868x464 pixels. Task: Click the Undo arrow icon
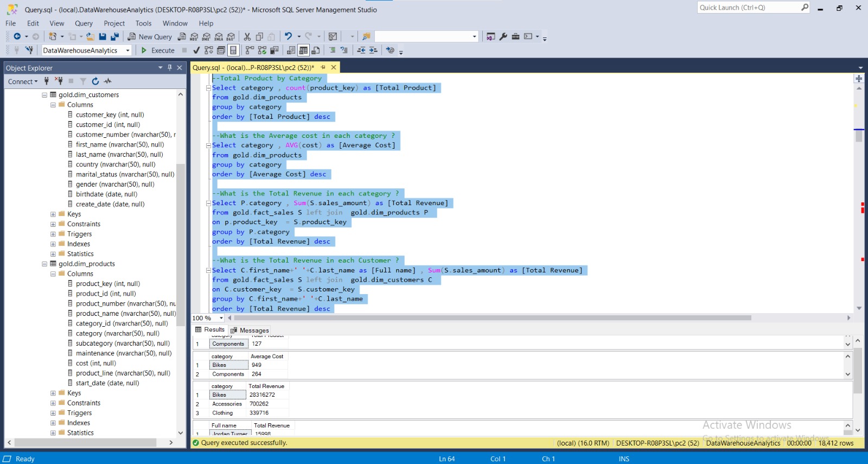[288, 36]
